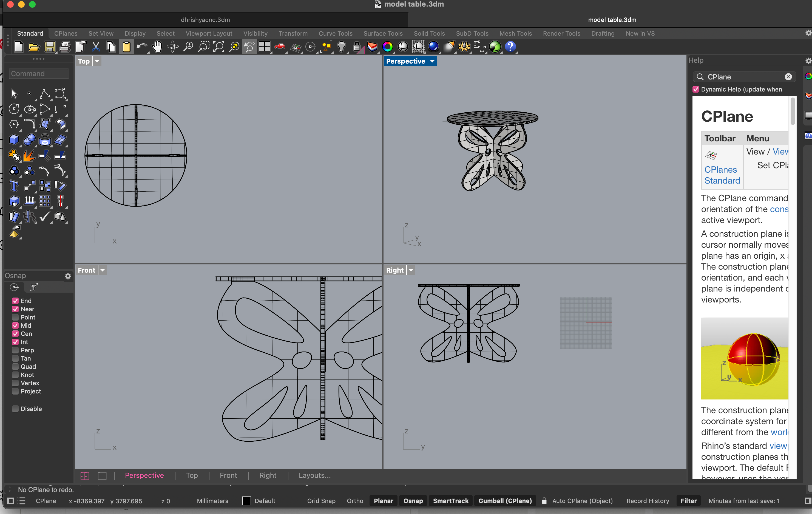Toggle Grid Snap in status bar
Screen dimensions: 812x514
[x=321, y=501]
